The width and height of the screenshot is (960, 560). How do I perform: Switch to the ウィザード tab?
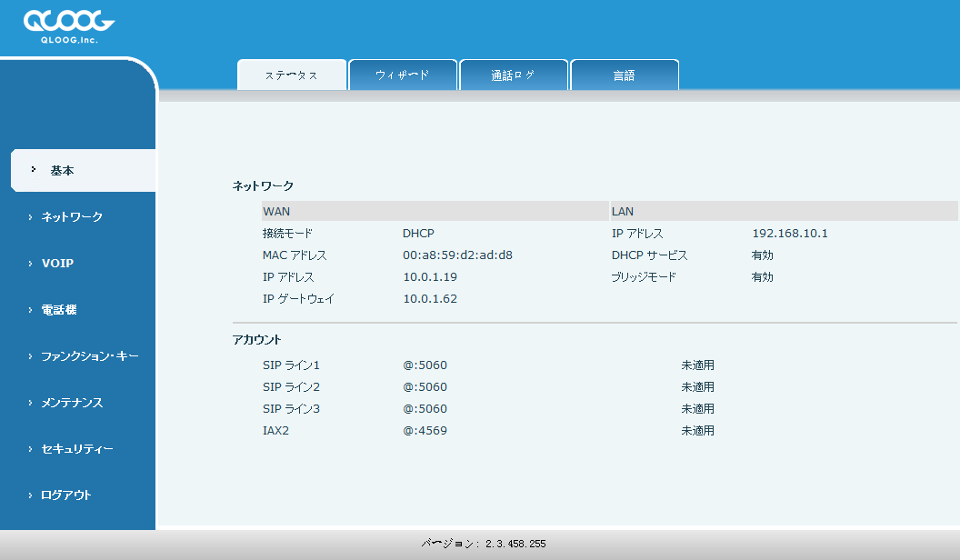point(403,75)
